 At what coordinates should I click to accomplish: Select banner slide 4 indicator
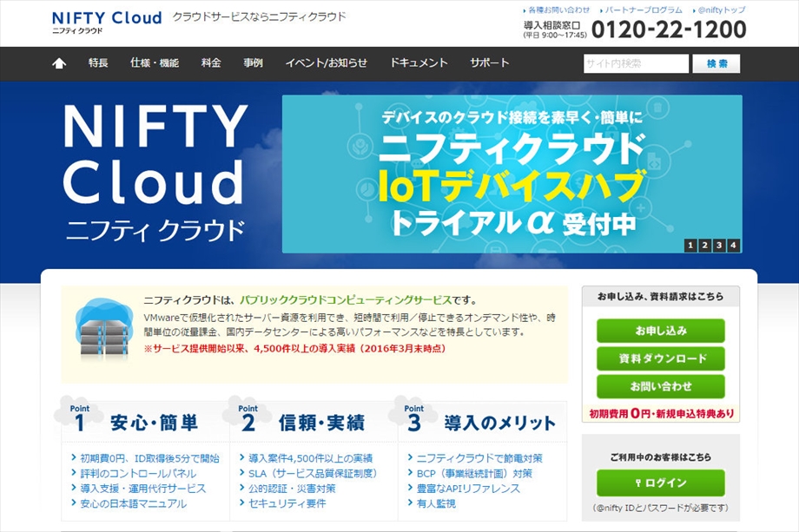pyautogui.click(x=733, y=246)
